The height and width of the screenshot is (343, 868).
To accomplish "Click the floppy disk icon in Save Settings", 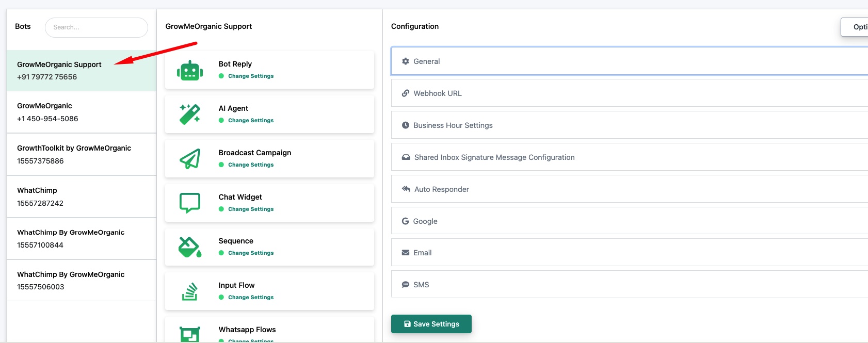I will coord(407,324).
